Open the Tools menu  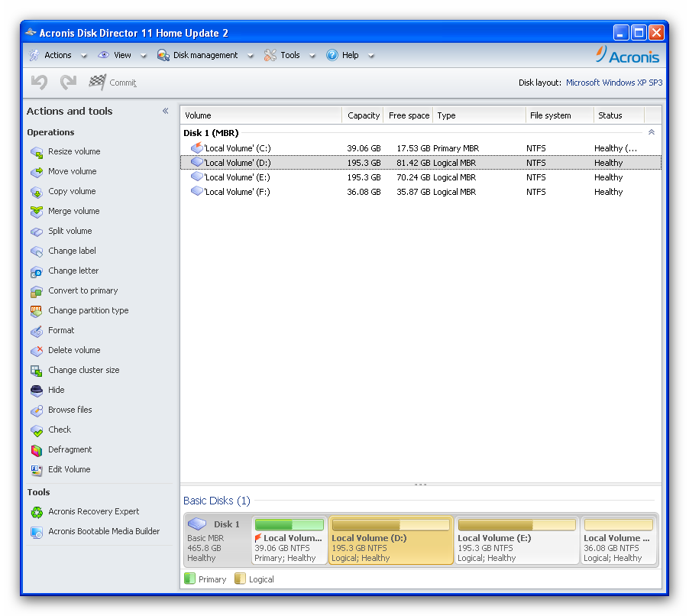tap(290, 55)
